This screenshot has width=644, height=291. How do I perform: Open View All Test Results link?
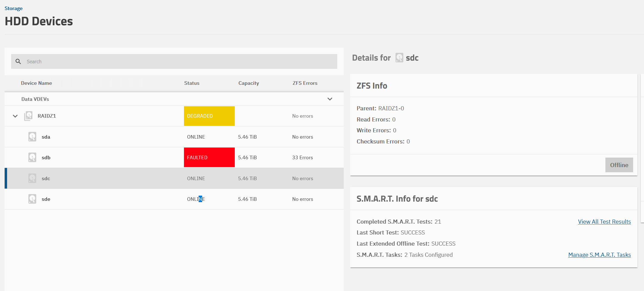pos(604,222)
